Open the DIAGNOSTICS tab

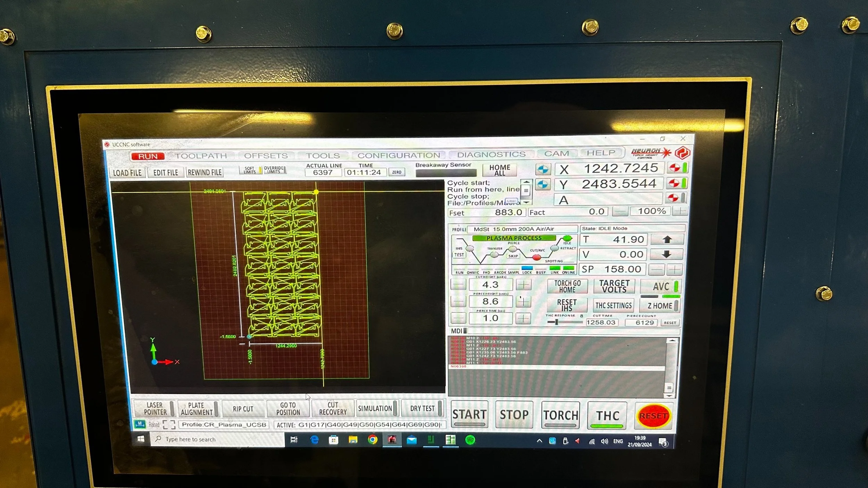coord(491,154)
